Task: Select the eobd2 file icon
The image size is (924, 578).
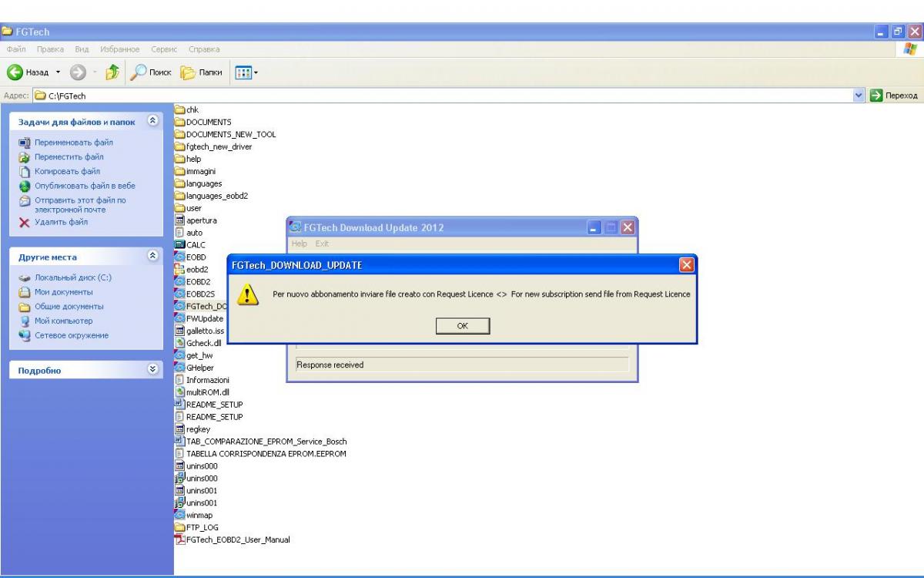Action: [x=181, y=269]
